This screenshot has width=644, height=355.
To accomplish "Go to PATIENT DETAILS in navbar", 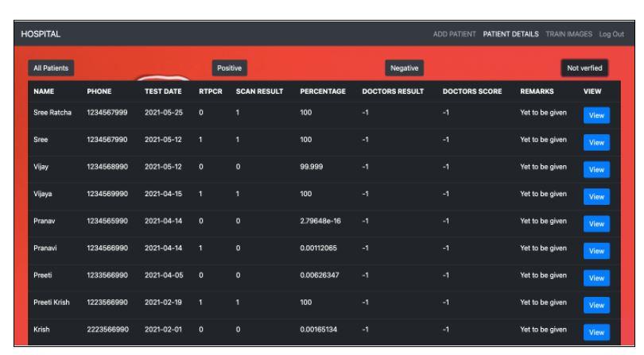I will [x=510, y=34].
